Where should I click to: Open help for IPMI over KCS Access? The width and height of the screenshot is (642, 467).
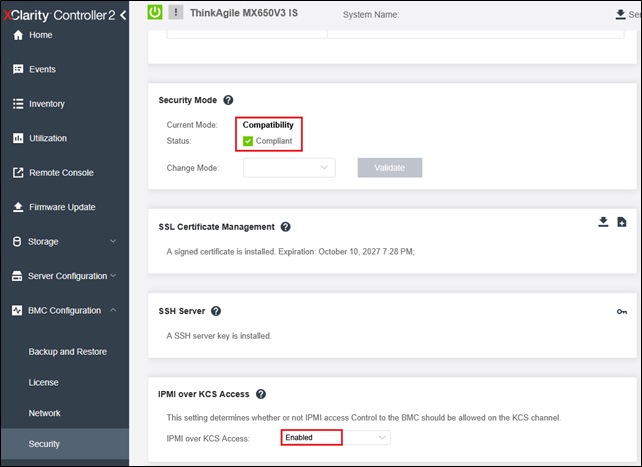[261, 394]
